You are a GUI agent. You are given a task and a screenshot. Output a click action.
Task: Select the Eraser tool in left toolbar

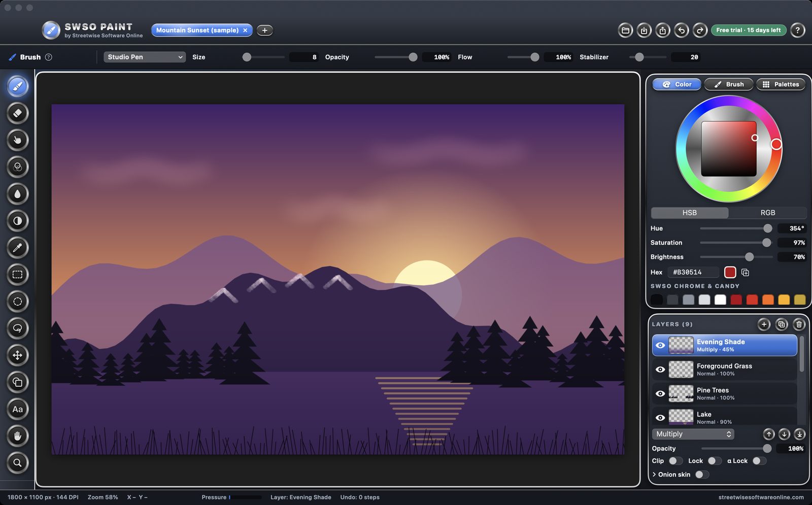tap(17, 113)
